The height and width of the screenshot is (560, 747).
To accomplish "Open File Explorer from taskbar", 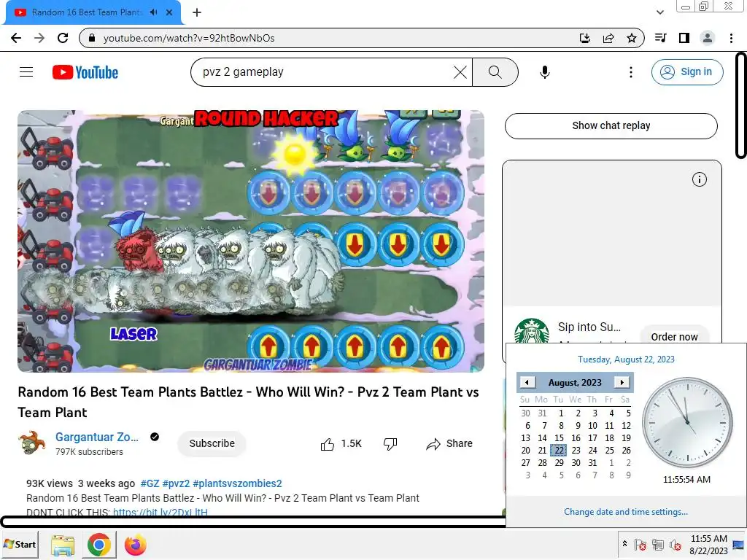I will pyautogui.click(x=63, y=545).
